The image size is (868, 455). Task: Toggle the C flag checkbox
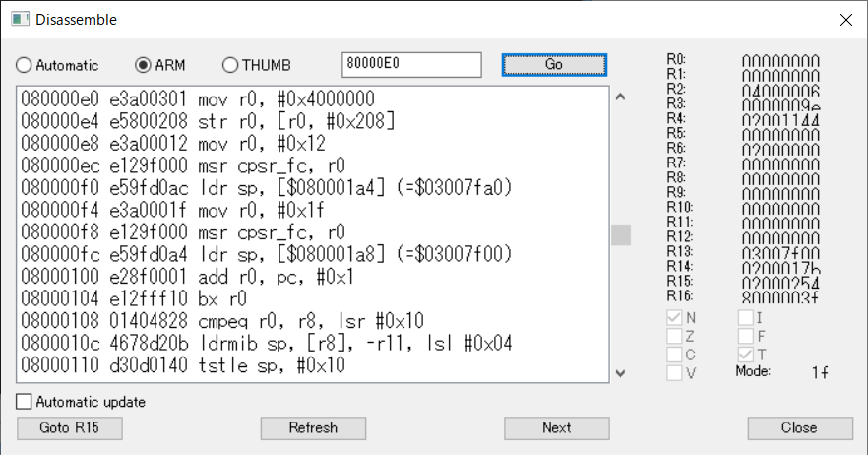(674, 355)
